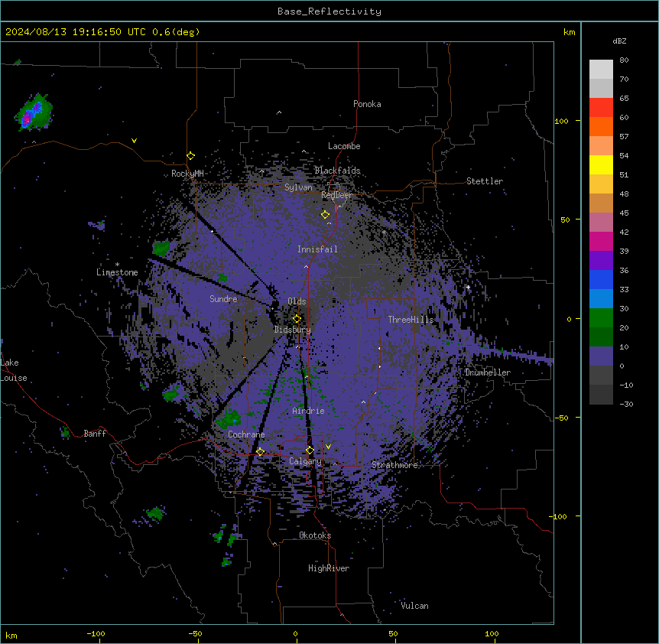Click the white plus marker north of Drumheller
This screenshot has height=644, width=659.
point(468,288)
